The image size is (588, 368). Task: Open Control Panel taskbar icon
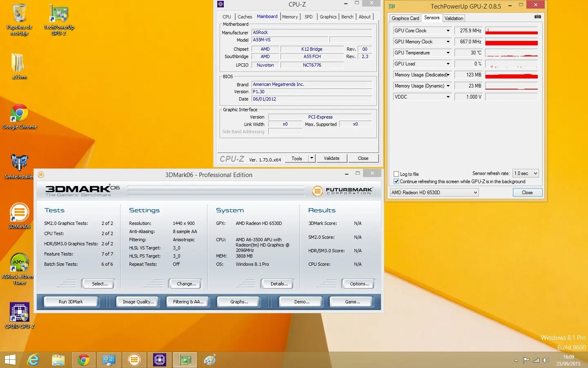[109, 360]
